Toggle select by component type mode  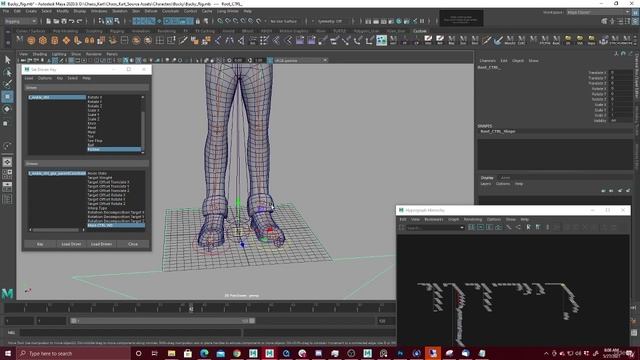pyautogui.click(x=117, y=21)
